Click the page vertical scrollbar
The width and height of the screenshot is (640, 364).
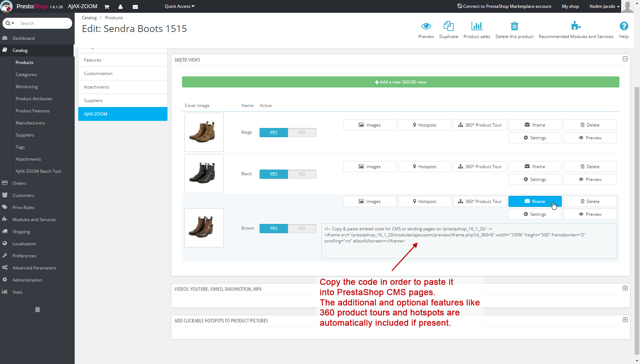click(637, 220)
